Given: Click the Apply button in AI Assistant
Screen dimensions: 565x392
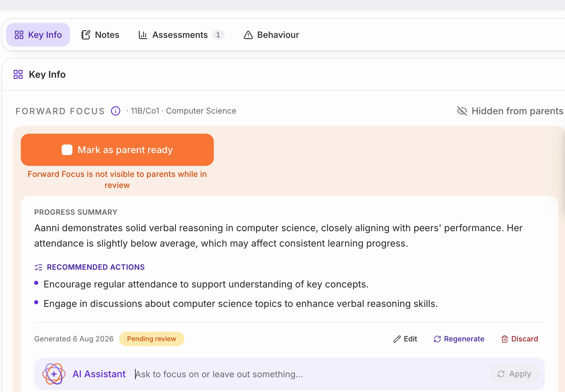Looking at the screenshot, I should [514, 374].
